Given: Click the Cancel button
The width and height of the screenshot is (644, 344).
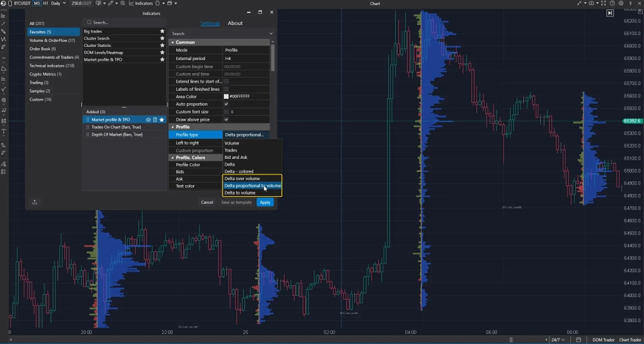Looking at the screenshot, I should [207, 202].
